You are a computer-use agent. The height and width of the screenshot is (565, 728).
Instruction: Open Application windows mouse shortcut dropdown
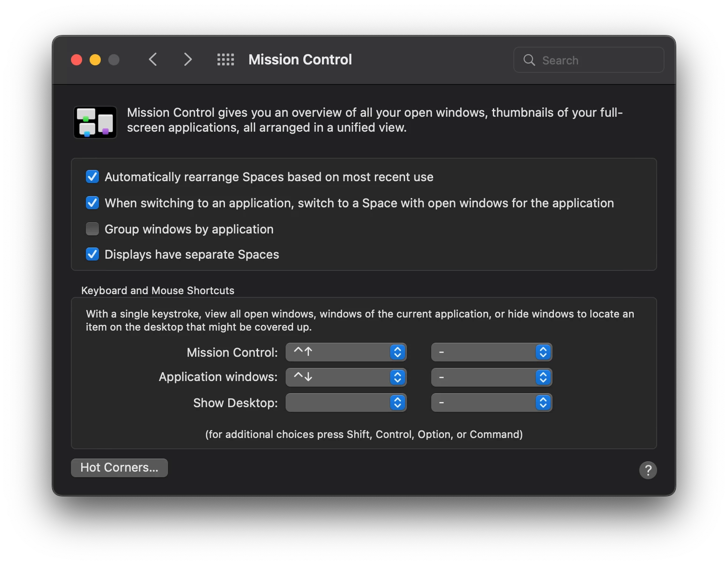coord(491,377)
